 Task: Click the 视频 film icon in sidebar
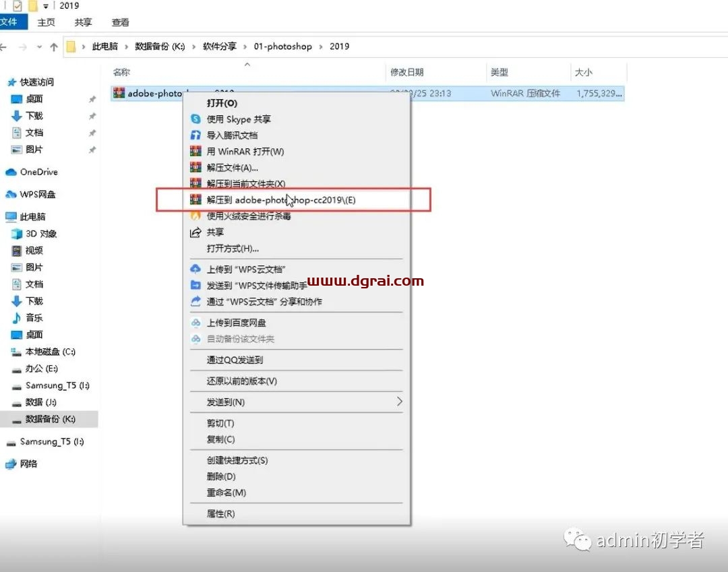tap(17, 251)
